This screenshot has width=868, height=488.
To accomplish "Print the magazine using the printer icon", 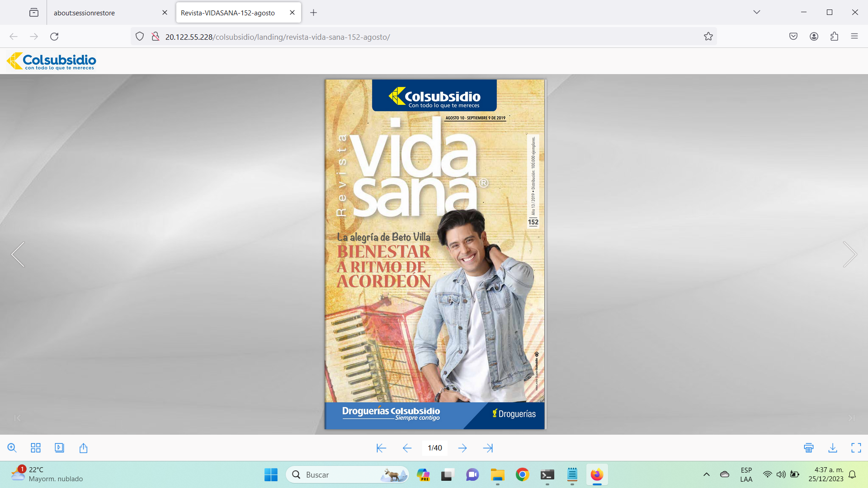I will point(809,448).
